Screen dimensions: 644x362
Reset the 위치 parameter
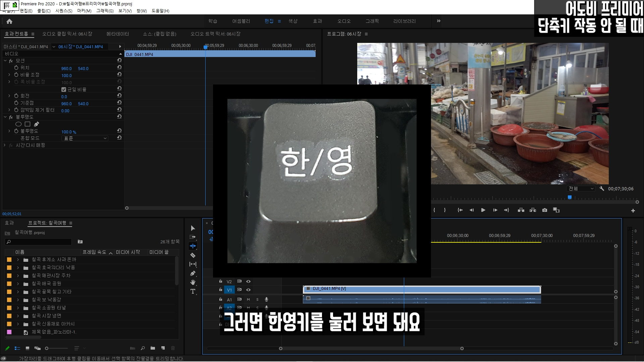[x=119, y=67]
